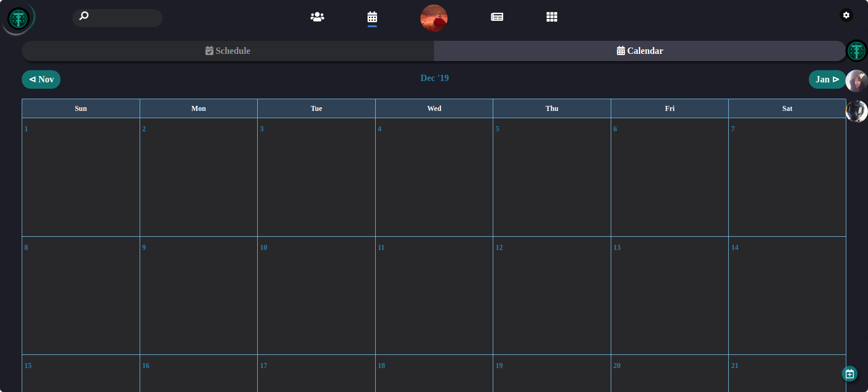Viewport: 868px width, 392px height.
Task: Select day 5 in the calendar
Action: 552,177
